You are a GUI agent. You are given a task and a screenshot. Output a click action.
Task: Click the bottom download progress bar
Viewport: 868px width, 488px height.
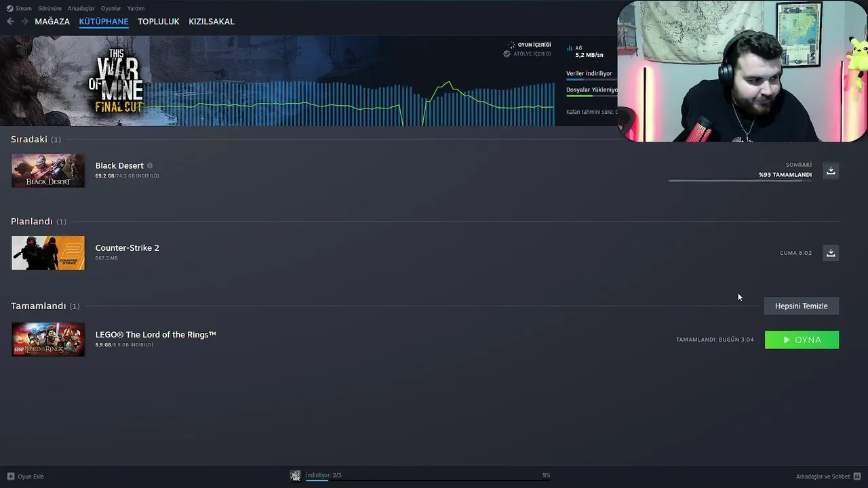click(428, 481)
